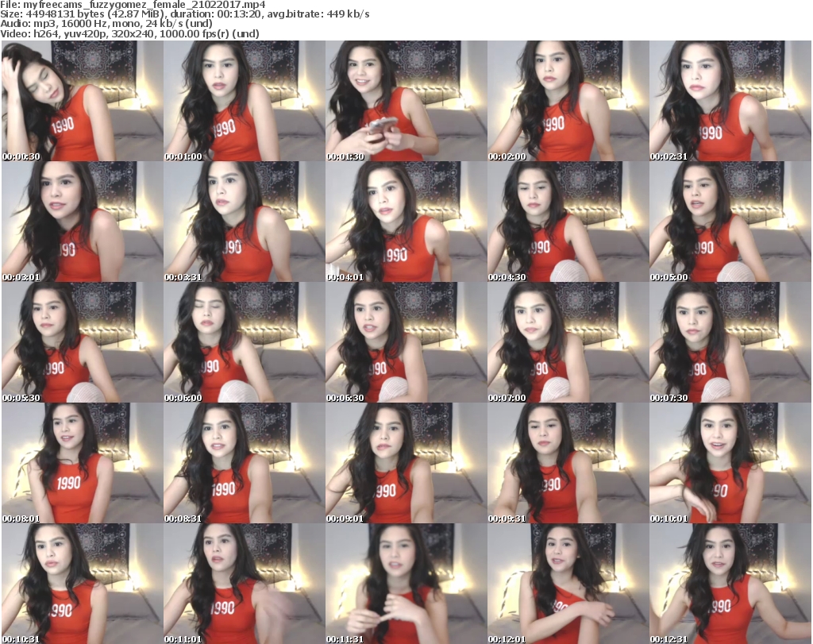Image resolution: width=813 pixels, height=644 pixels.
Task: Pick the 00:06:00 preview frame
Action: tap(245, 343)
